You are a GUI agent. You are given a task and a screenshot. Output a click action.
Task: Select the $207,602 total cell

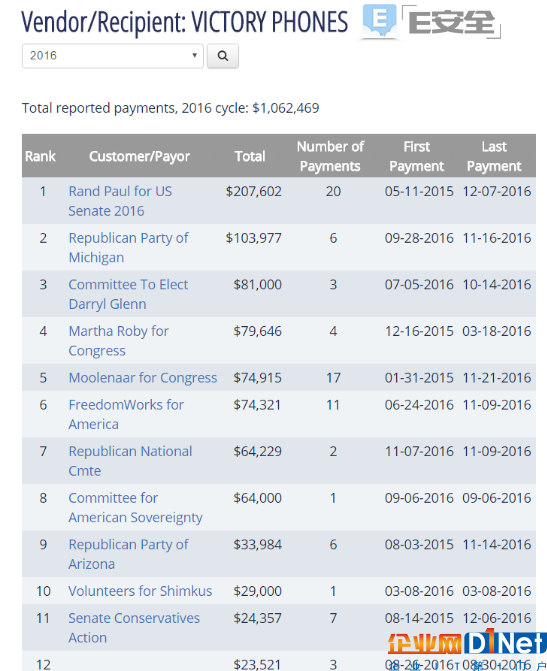click(254, 191)
